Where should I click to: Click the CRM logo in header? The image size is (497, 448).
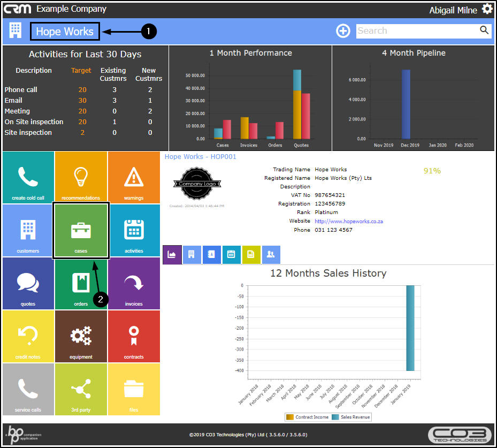click(18, 9)
